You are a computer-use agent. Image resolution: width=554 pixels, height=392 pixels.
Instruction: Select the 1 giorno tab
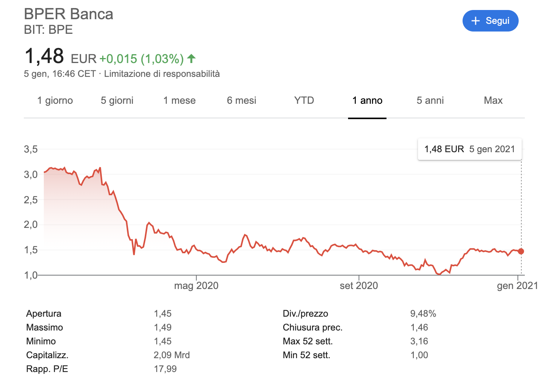pyautogui.click(x=55, y=101)
